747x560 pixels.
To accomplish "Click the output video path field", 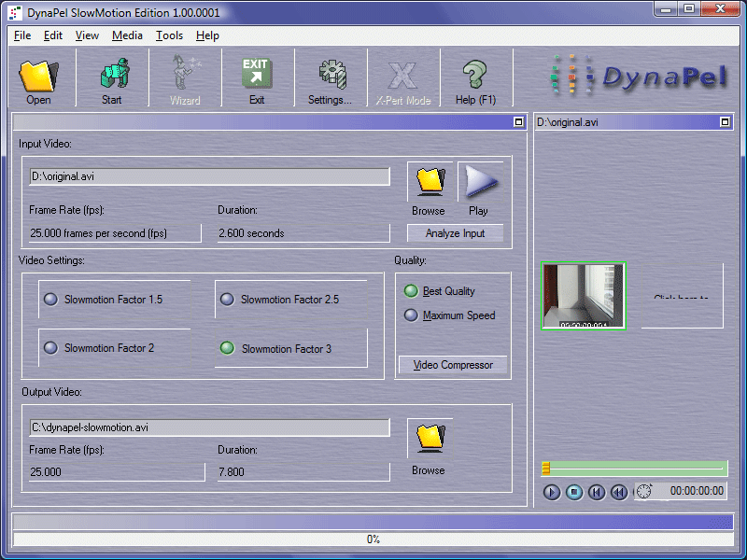I will click(x=209, y=427).
